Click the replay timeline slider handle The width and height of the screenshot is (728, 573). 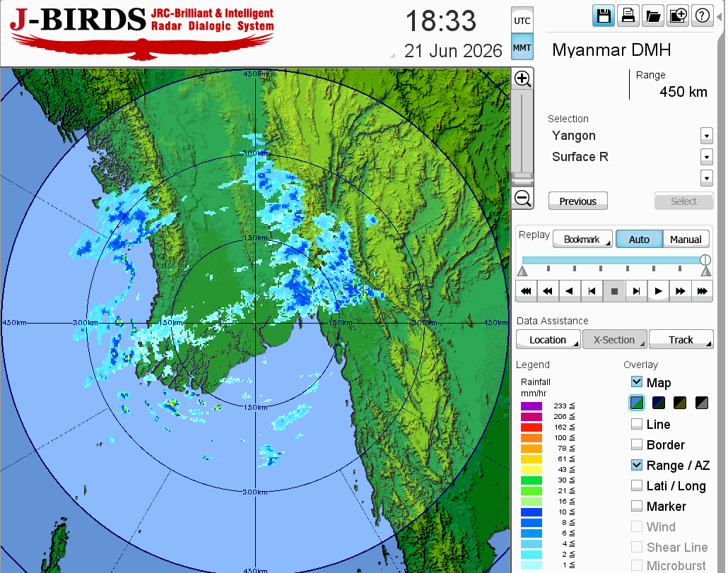click(x=705, y=260)
